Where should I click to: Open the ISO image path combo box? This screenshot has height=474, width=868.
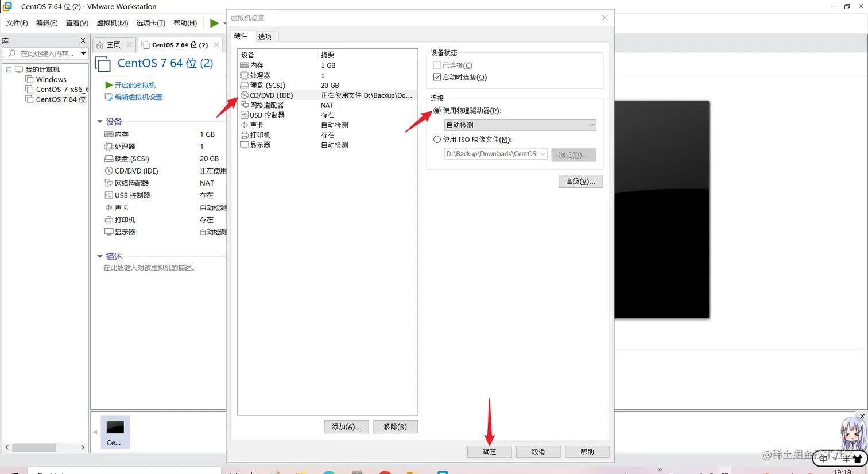point(495,154)
